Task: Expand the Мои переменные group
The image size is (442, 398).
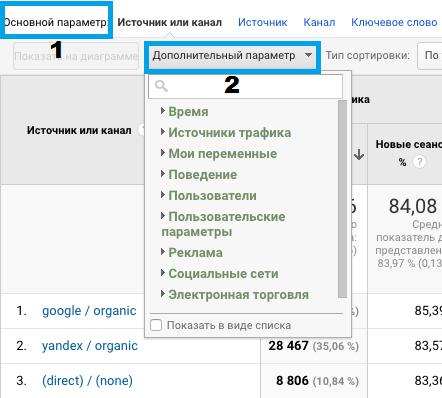Action: click(222, 153)
